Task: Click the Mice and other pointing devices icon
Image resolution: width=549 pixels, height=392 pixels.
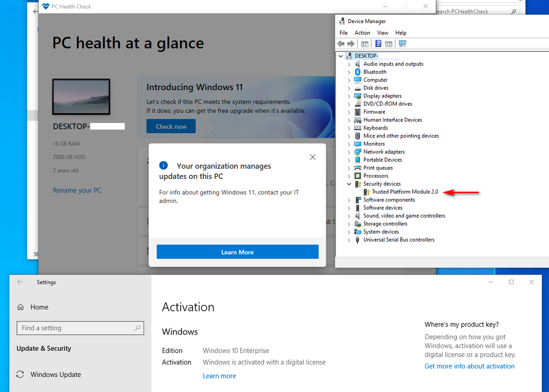Action: coord(358,136)
